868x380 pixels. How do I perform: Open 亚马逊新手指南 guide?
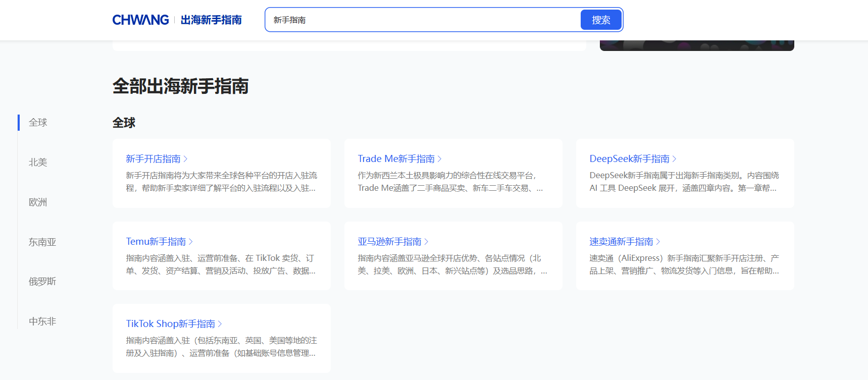pos(389,242)
